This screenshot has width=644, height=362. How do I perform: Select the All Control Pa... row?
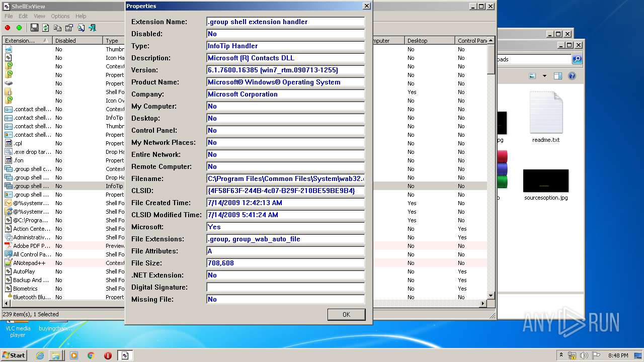(x=244, y=254)
